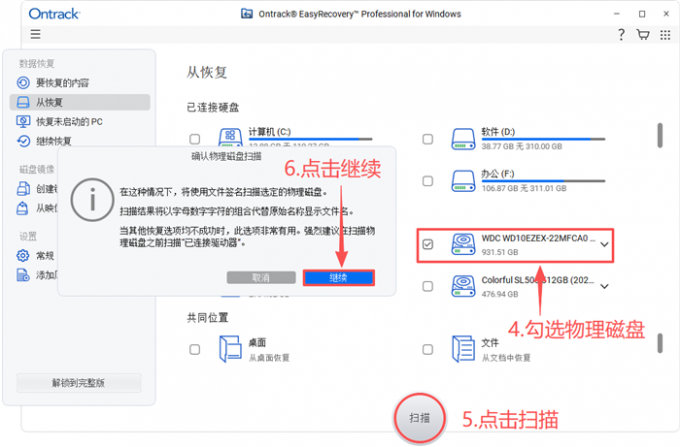The image size is (680, 447).
Task: Click 解锁到完整版 button
Action: [x=78, y=382]
